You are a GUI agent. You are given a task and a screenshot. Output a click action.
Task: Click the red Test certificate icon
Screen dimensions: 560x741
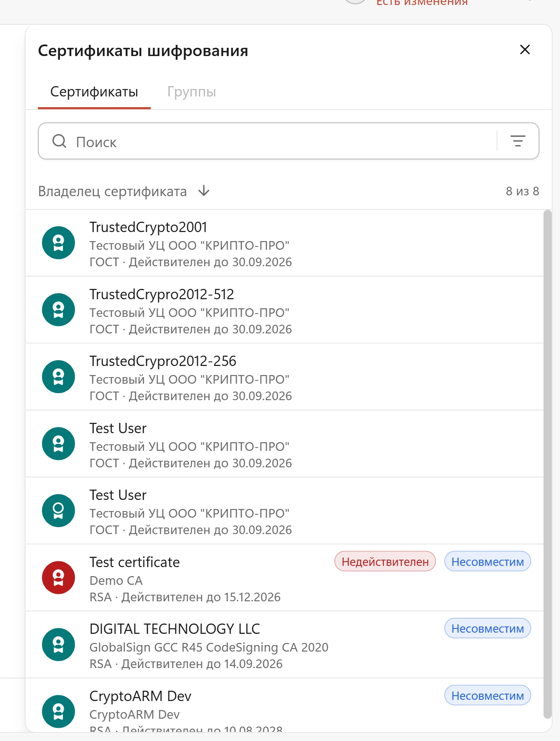[58, 578]
